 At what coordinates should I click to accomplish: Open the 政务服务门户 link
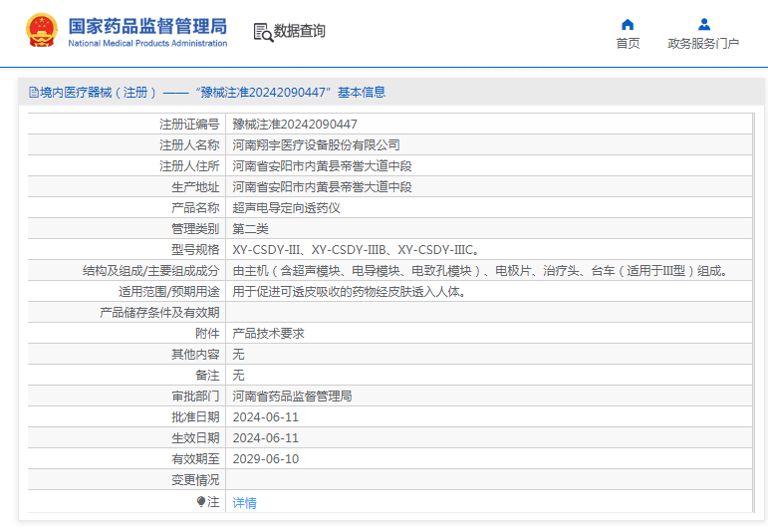coord(703,44)
